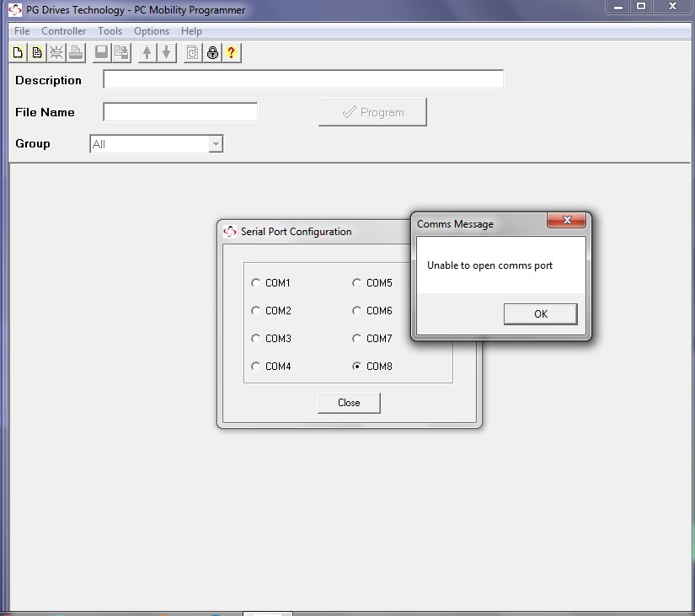Click into the Description text field
The height and width of the screenshot is (616, 695).
[x=303, y=80]
